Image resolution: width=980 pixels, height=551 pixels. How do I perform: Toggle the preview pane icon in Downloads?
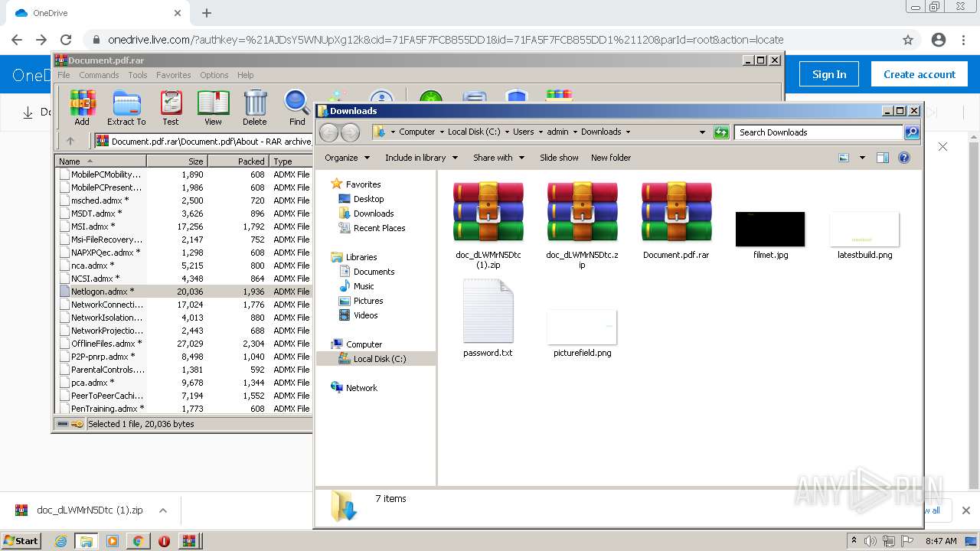tap(883, 158)
